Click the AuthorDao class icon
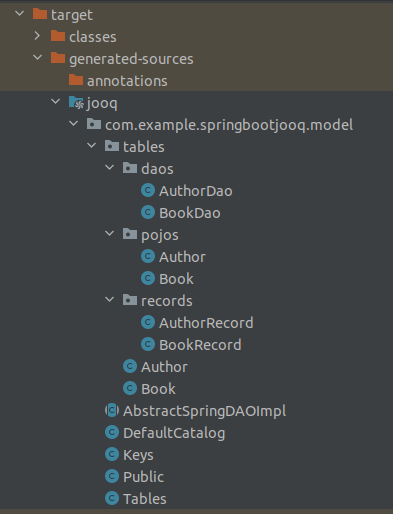 (148, 191)
